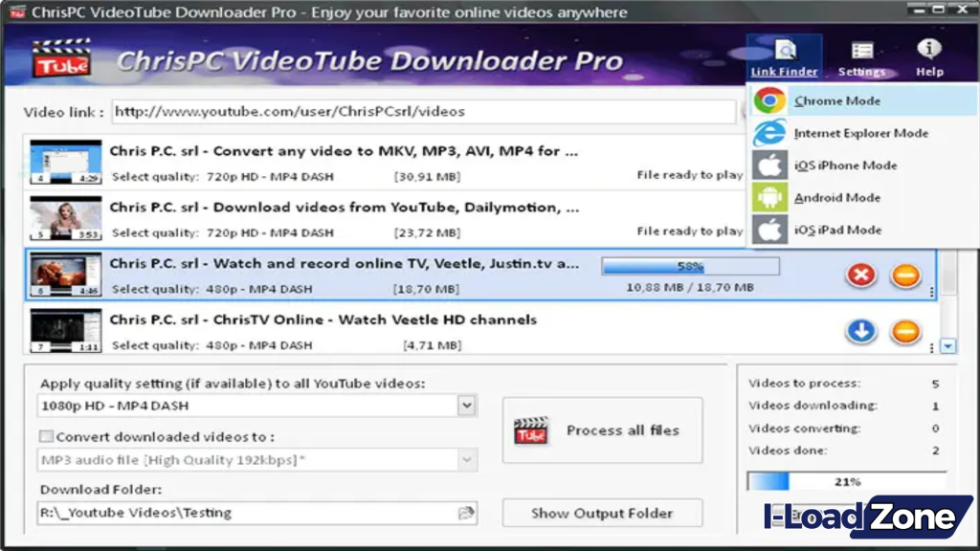This screenshot has width=980, height=551.
Task: Click the Process all files button
Action: coord(602,430)
